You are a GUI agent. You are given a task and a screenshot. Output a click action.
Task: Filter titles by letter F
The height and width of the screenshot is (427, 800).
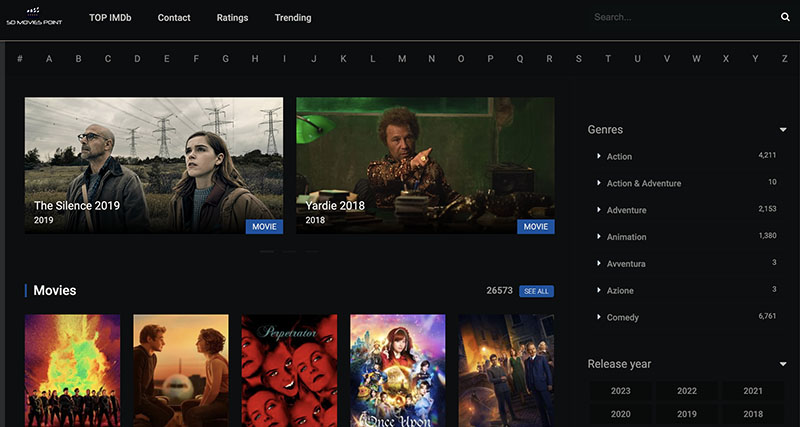pyautogui.click(x=196, y=59)
